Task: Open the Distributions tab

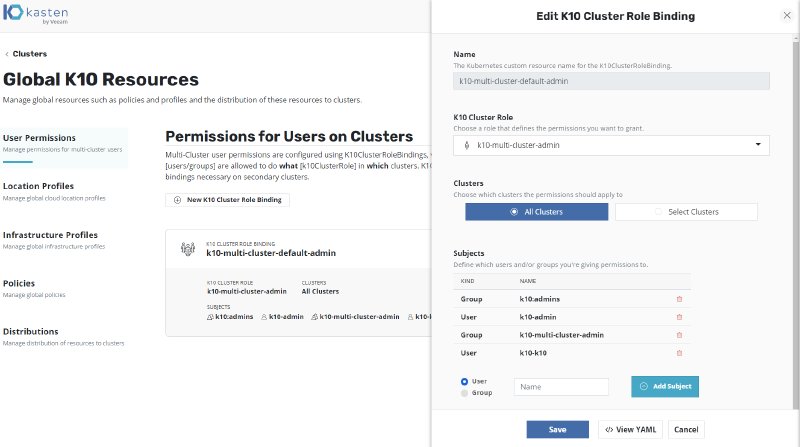Action: (64, 337)
